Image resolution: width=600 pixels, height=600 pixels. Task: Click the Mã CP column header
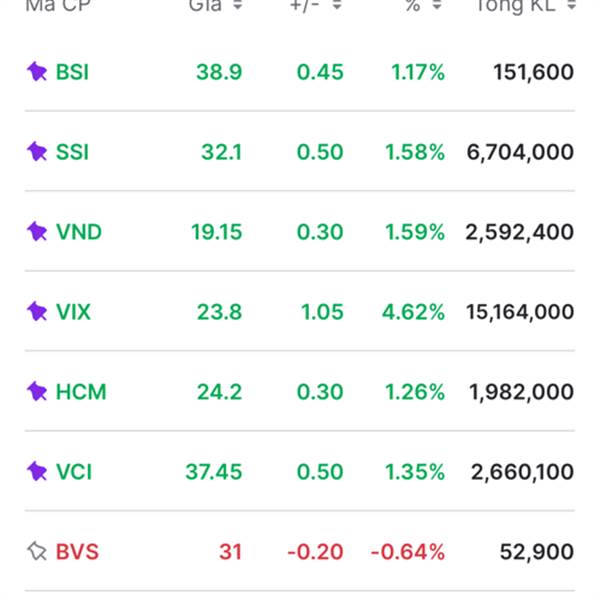pos(53,6)
